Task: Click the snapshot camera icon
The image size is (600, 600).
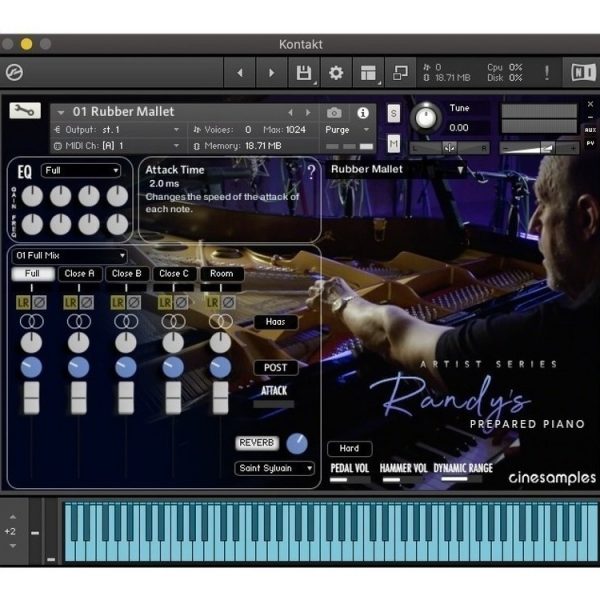Action: pyautogui.click(x=334, y=113)
